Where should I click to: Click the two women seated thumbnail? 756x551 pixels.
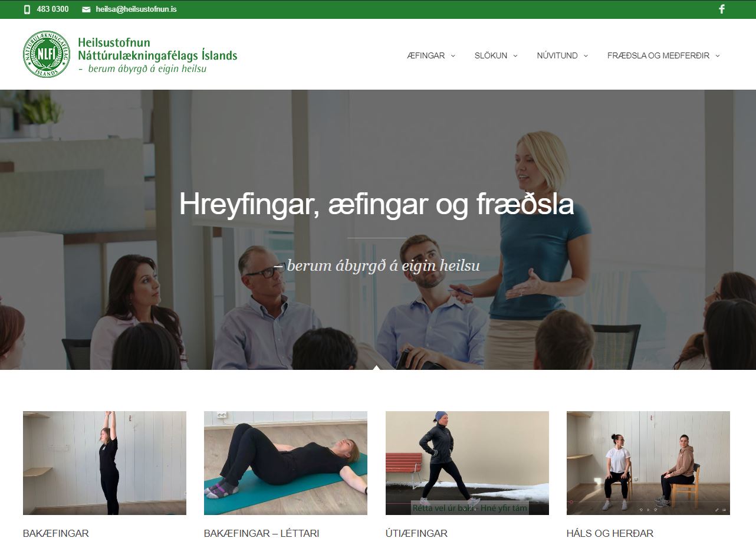click(x=648, y=463)
